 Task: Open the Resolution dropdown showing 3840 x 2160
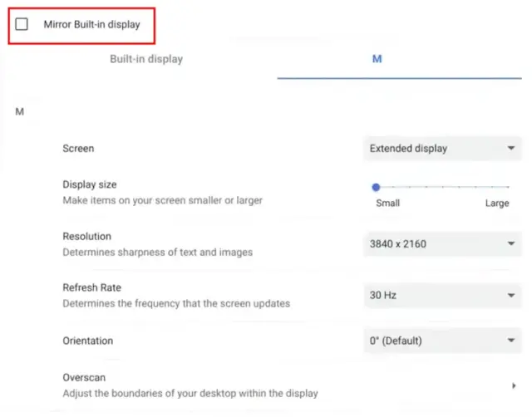441,244
